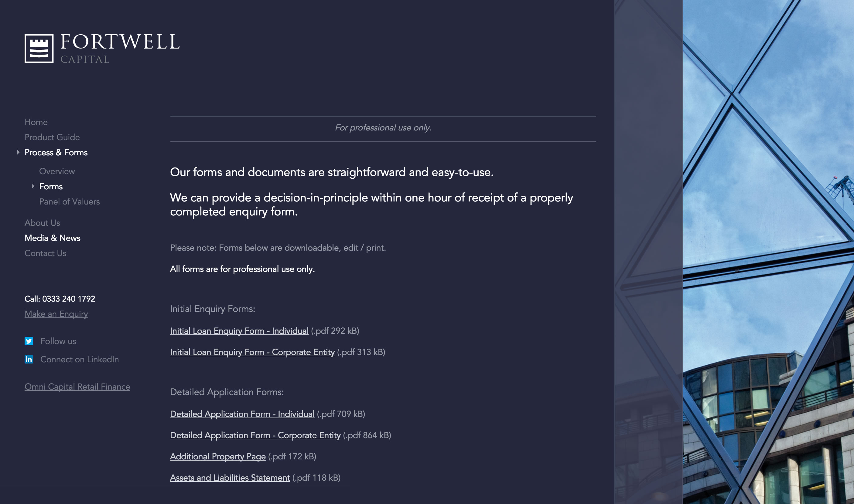Click the arrow beside Forms submenu
This screenshot has width=854, height=504.
pos(33,186)
